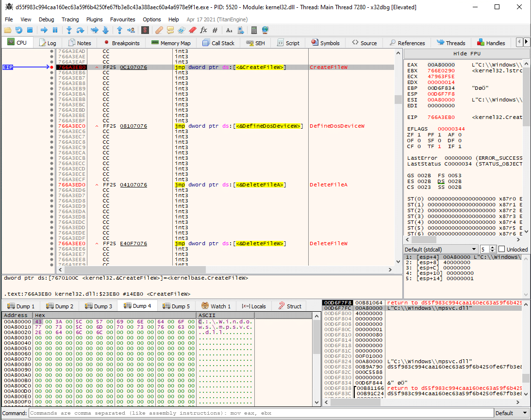Click the Open file folder icon
This screenshot has width=531, height=420.
click(8, 30)
